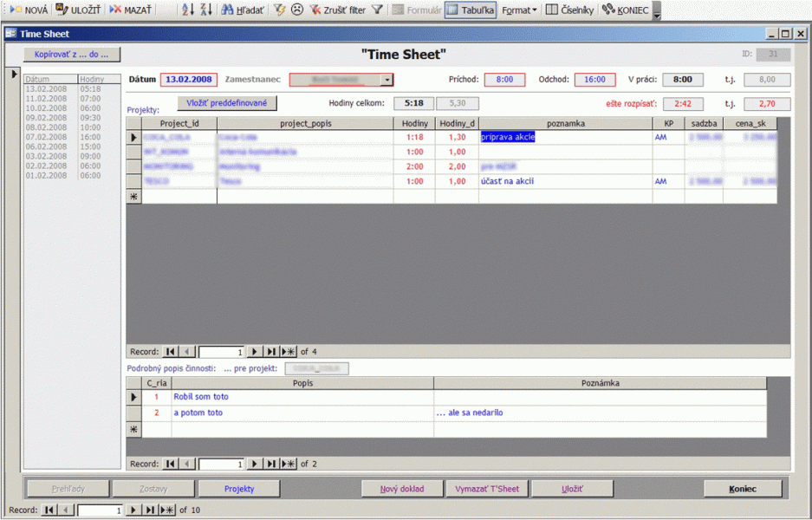Click Zrušiť filter toolbar item
Viewport: 812px width, 520px height.
[338, 10]
